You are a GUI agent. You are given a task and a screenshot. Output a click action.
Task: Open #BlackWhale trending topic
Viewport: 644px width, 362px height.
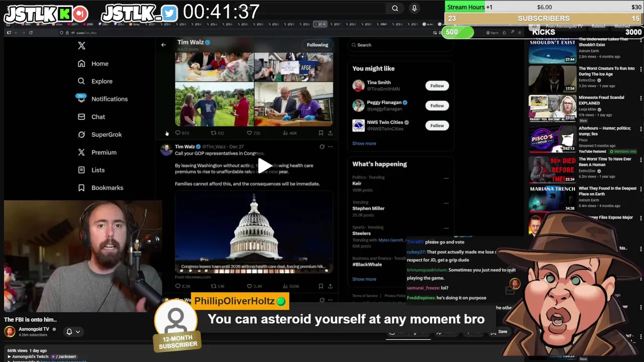pos(367,264)
